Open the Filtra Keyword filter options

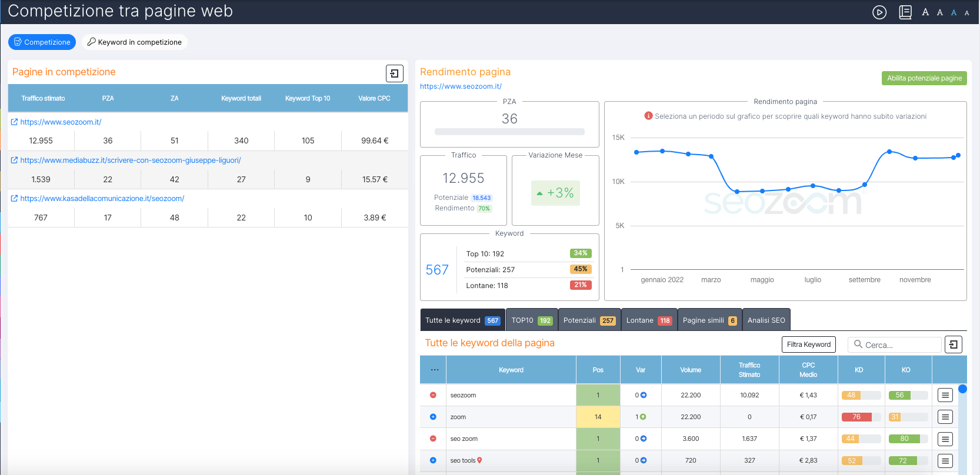(808, 344)
